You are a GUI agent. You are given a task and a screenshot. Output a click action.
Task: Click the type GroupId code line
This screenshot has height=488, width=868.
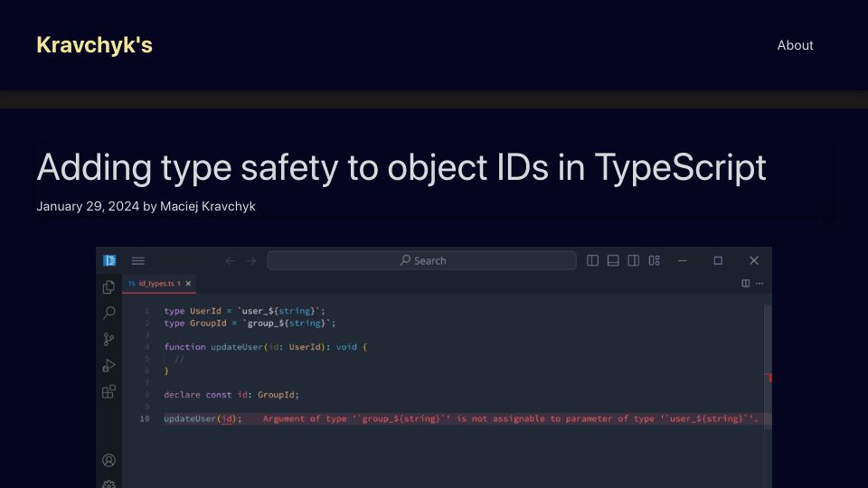(250, 324)
